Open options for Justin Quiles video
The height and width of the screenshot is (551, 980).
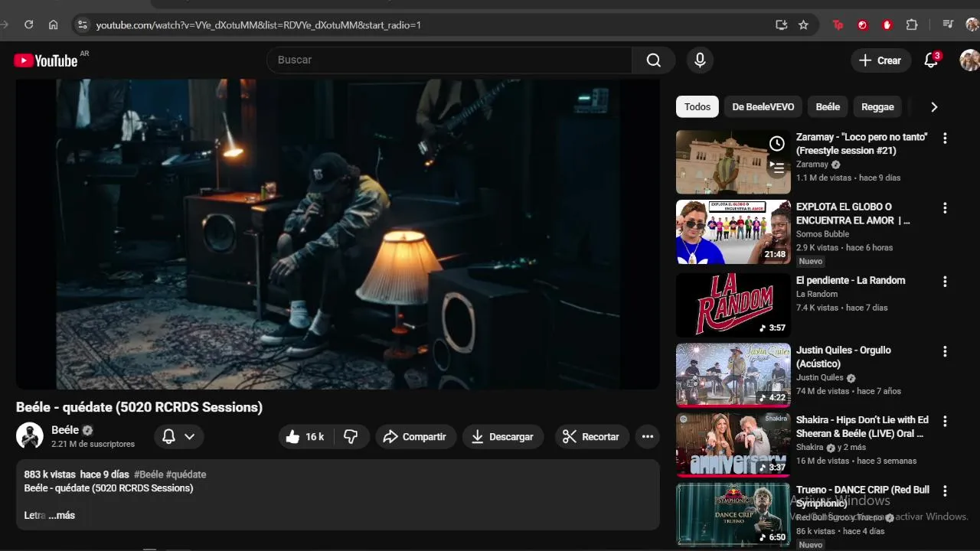(x=945, y=351)
